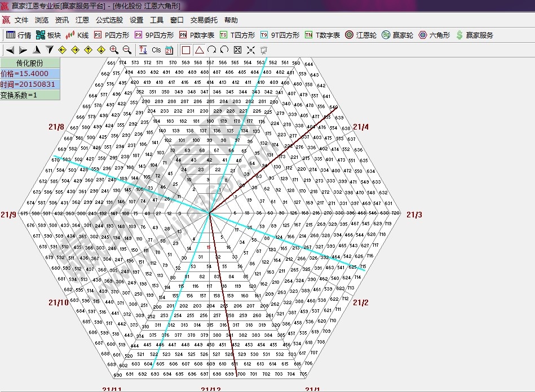
Task: Click the Cls clear button
Action: (x=156, y=50)
